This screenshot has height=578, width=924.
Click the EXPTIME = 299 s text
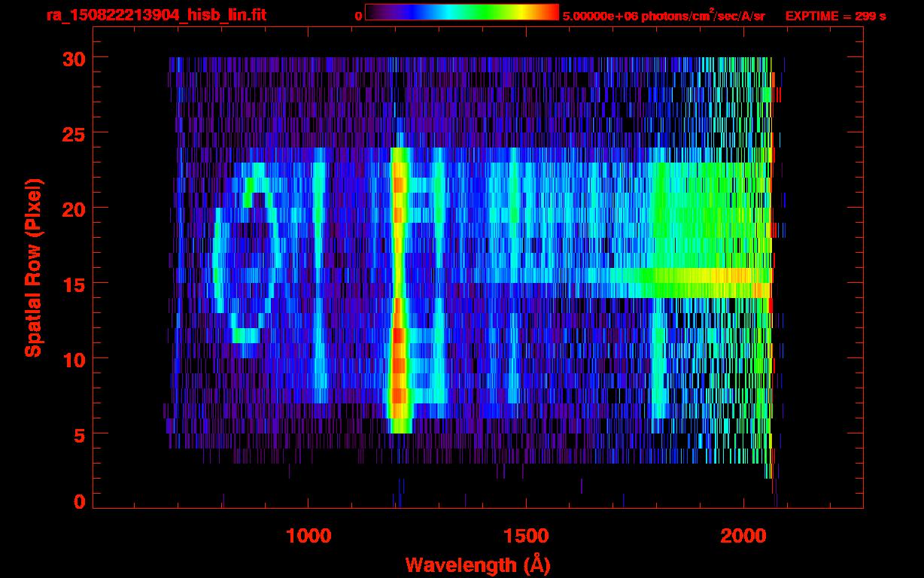(835, 16)
